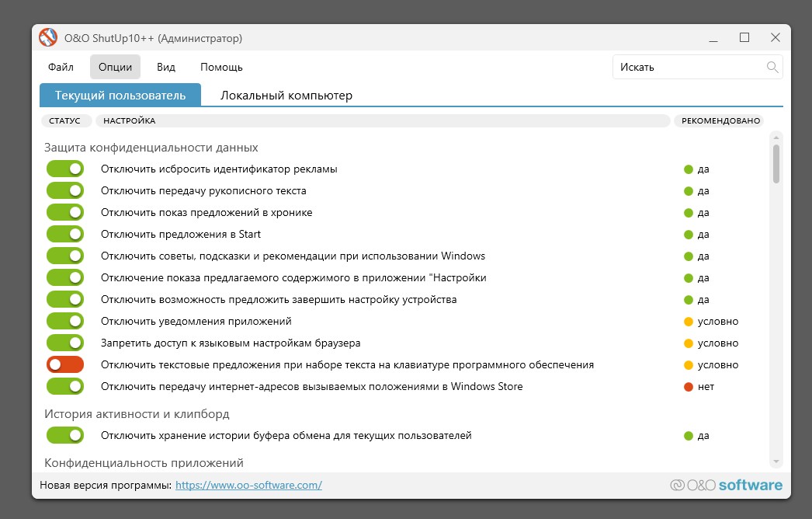Open the Вид menu
The height and width of the screenshot is (519, 812).
click(165, 67)
